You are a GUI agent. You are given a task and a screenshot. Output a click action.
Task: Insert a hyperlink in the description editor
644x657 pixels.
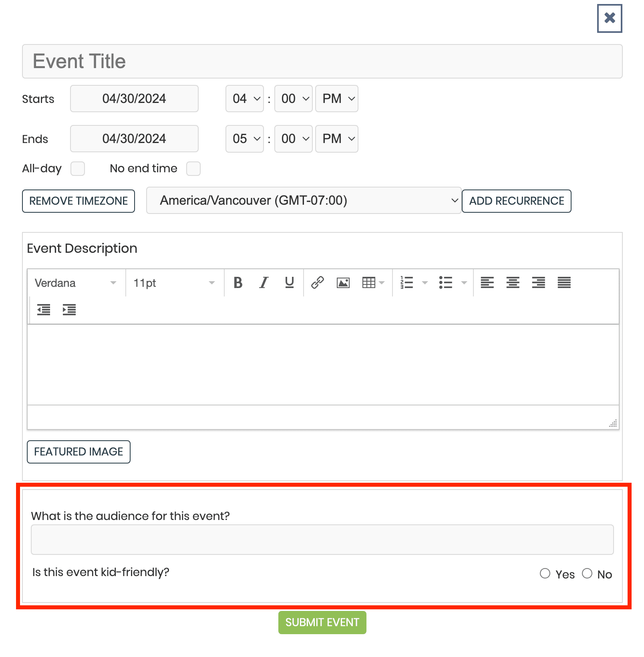tap(317, 283)
